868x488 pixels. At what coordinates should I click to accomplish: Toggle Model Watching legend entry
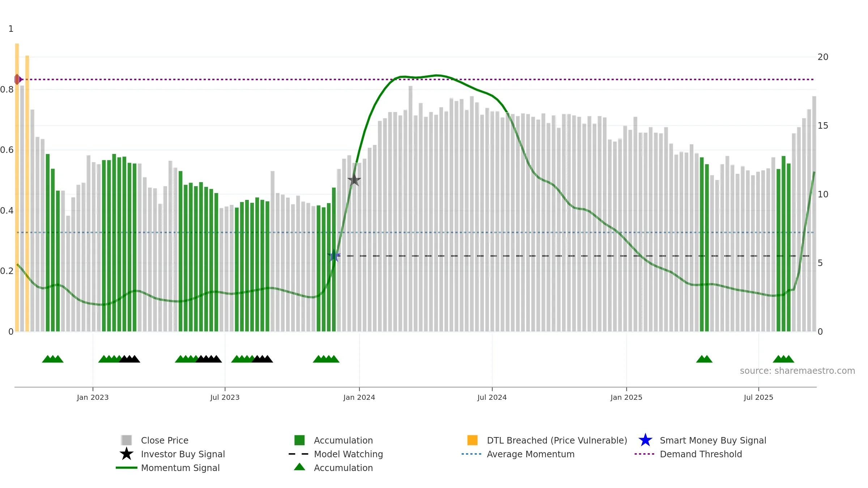(x=348, y=454)
